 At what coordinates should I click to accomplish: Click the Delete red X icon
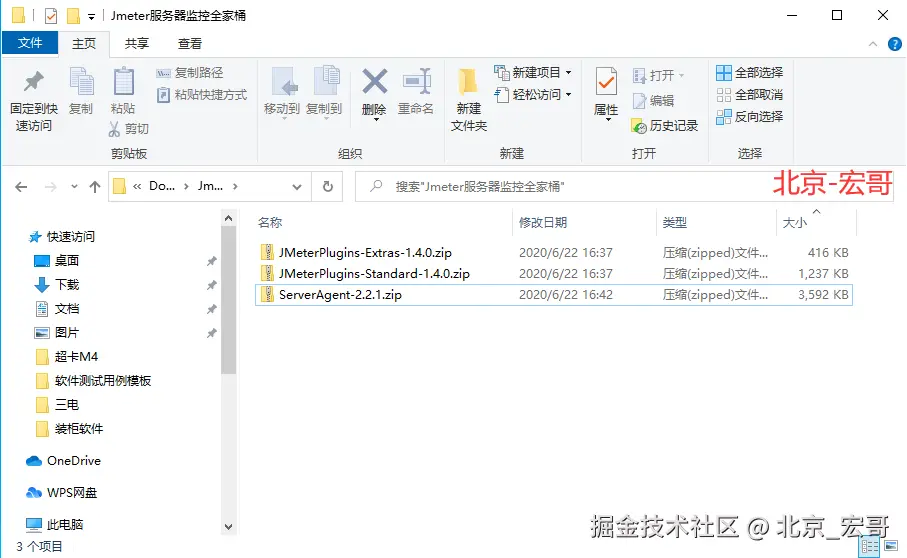pos(374,82)
